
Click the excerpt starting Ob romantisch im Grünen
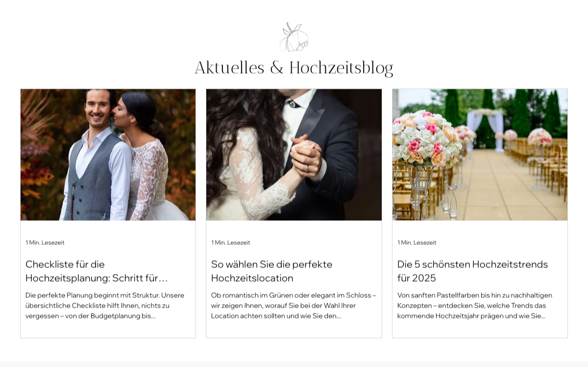[x=294, y=305]
